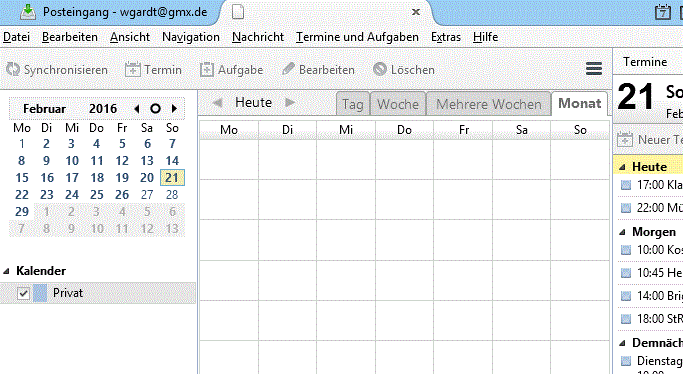The width and height of the screenshot is (683, 374).
Task: Go to next month in mini calendar
Action: (174, 108)
